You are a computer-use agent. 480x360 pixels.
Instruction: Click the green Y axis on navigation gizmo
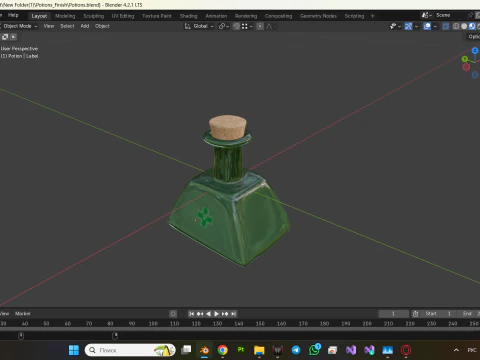click(x=465, y=59)
